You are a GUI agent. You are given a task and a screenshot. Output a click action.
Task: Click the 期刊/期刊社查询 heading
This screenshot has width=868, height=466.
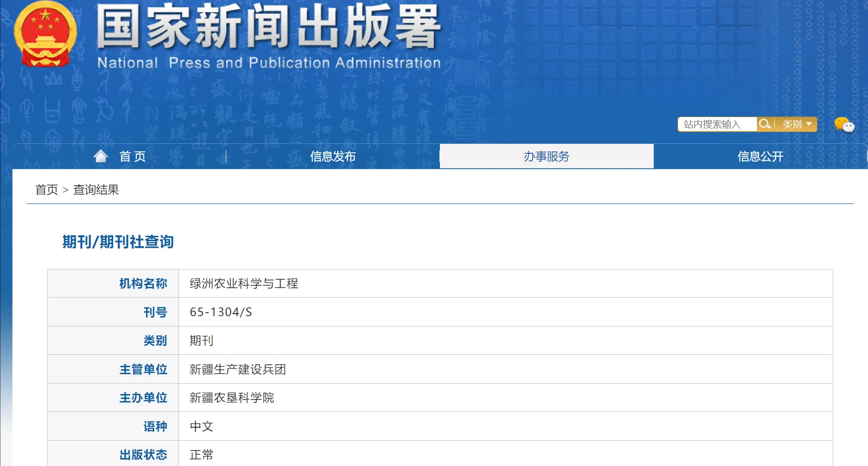[x=118, y=242]
